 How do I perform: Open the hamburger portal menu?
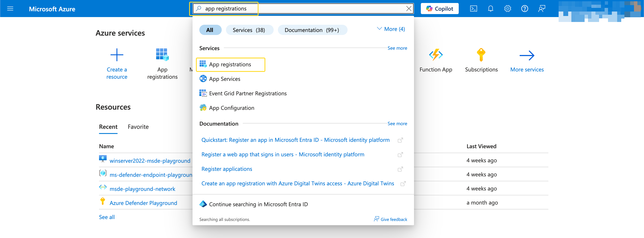click(x=10, y=9)
